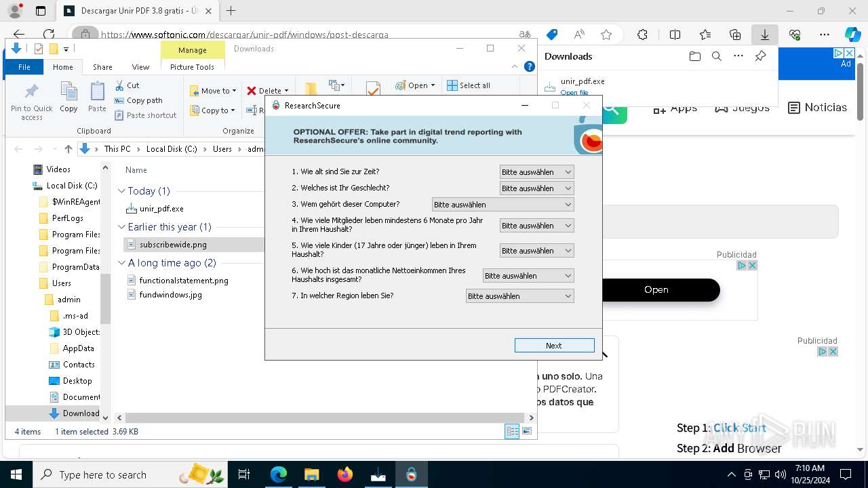The width and height of the screenshot is (868, 488).
Task: Click Select all in Explorer ribbon
Action: [468, 85]
